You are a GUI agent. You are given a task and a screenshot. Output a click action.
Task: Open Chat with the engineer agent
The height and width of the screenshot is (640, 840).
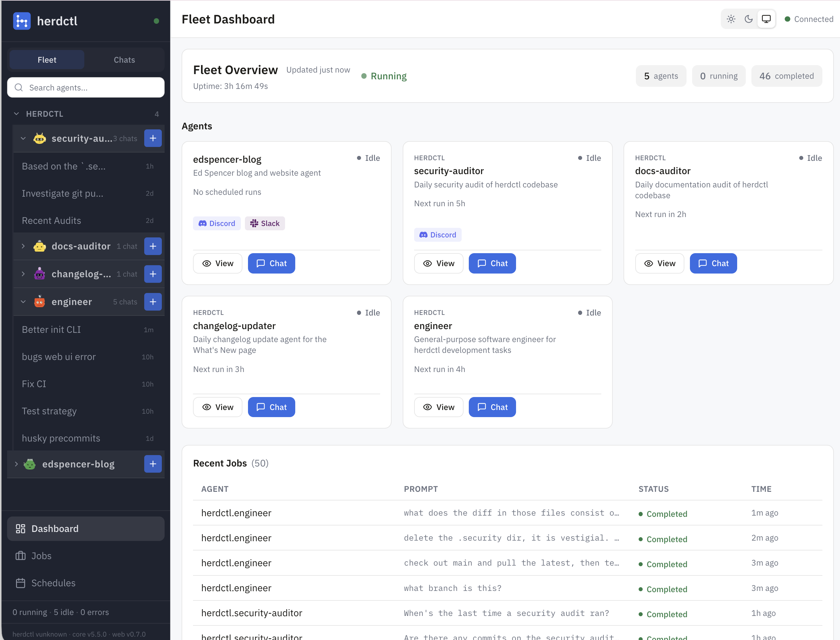[x=492, y=407]
